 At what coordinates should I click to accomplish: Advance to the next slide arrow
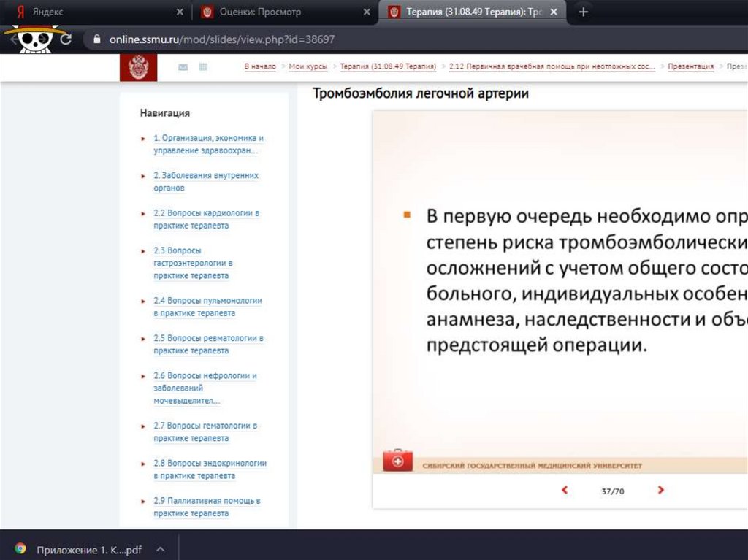tap(660, 491)
